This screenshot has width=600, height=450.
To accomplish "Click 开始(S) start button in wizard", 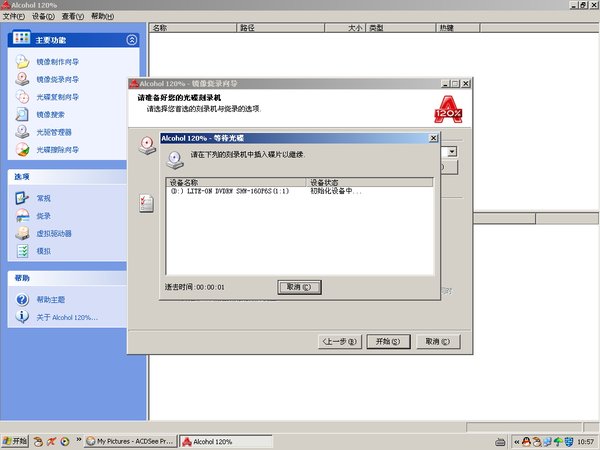I will pos(388,341).
